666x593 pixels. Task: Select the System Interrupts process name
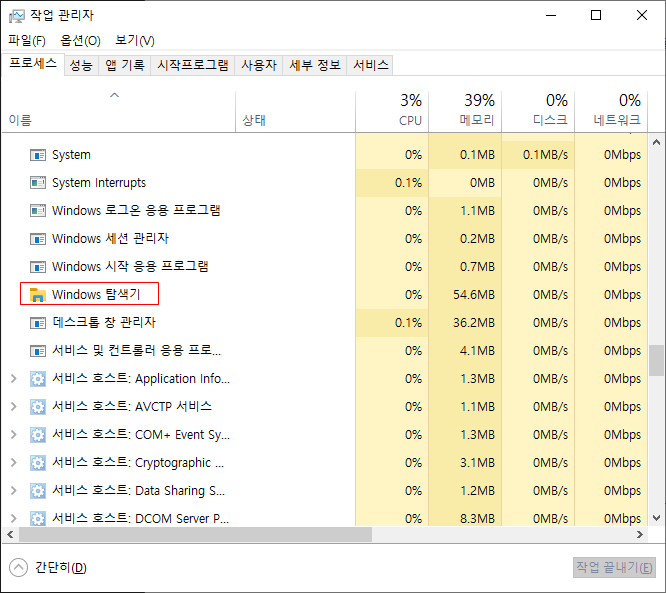(x=99, y=183)
